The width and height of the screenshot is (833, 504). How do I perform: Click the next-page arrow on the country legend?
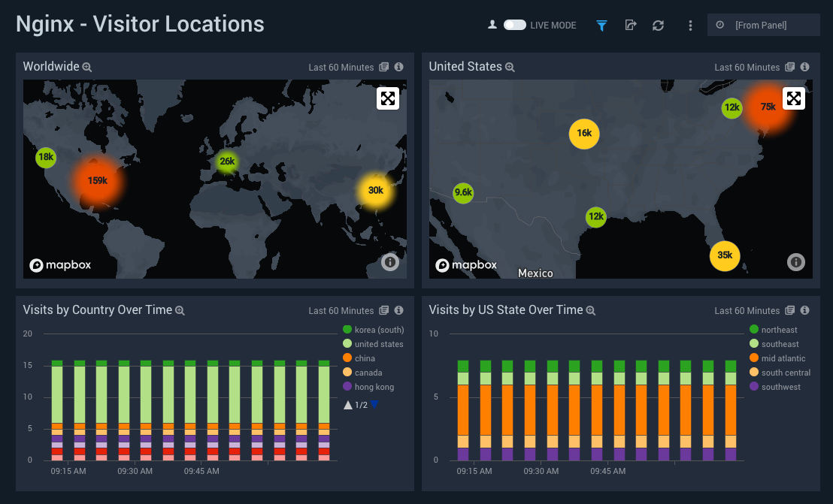(374, 404)
